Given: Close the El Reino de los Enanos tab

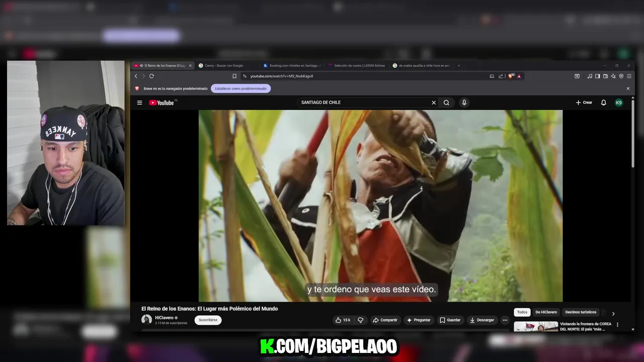Looking at the screenshot, I should pyautogui.click(x=190, y=65).
